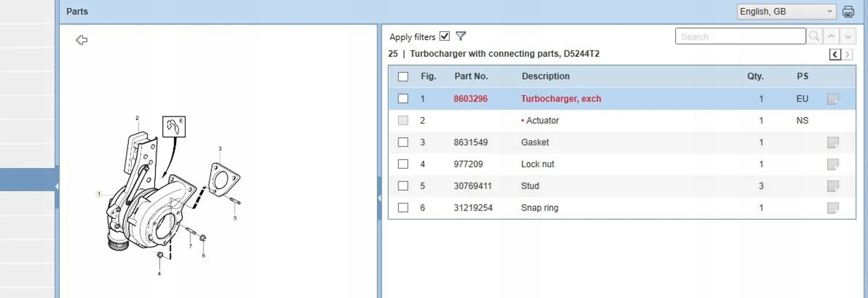
Task: Click the EU value in PS column
Action: coord(802,99)
